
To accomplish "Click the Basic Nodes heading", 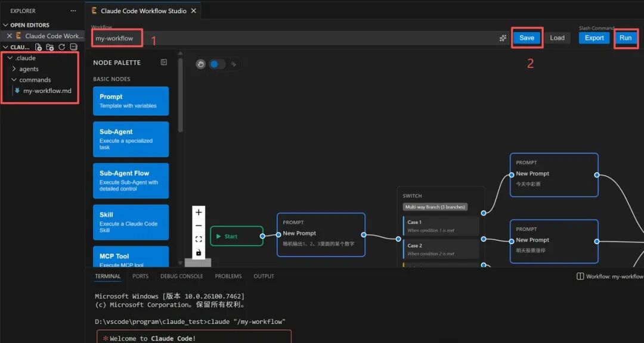I will pyautogui.click(x=112, y=79).
